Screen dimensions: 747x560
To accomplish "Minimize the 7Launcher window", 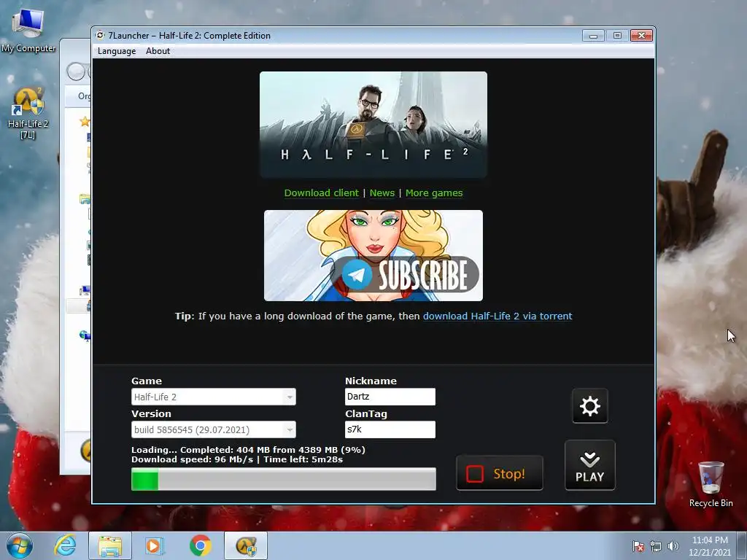I will coord(593,36).
